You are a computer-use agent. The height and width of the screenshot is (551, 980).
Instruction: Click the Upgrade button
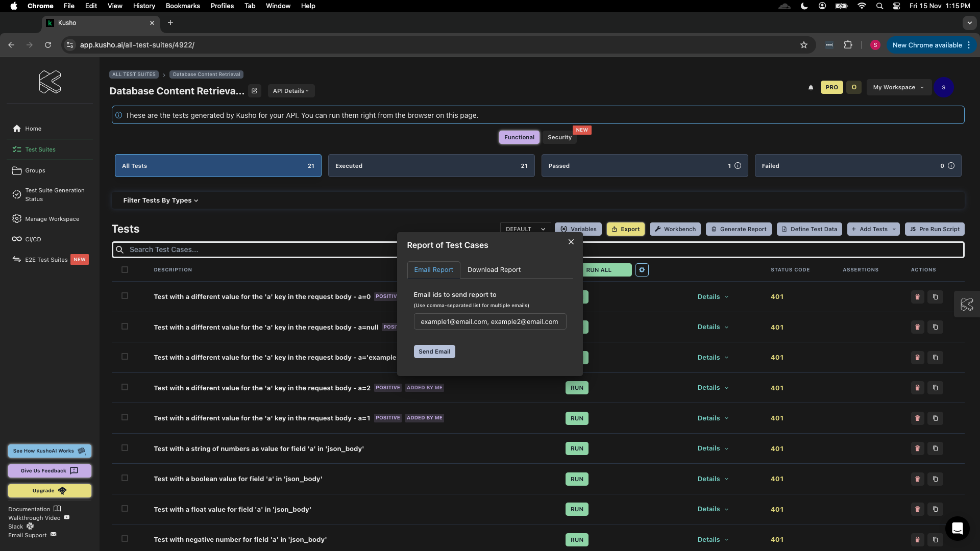pos(50,491)
